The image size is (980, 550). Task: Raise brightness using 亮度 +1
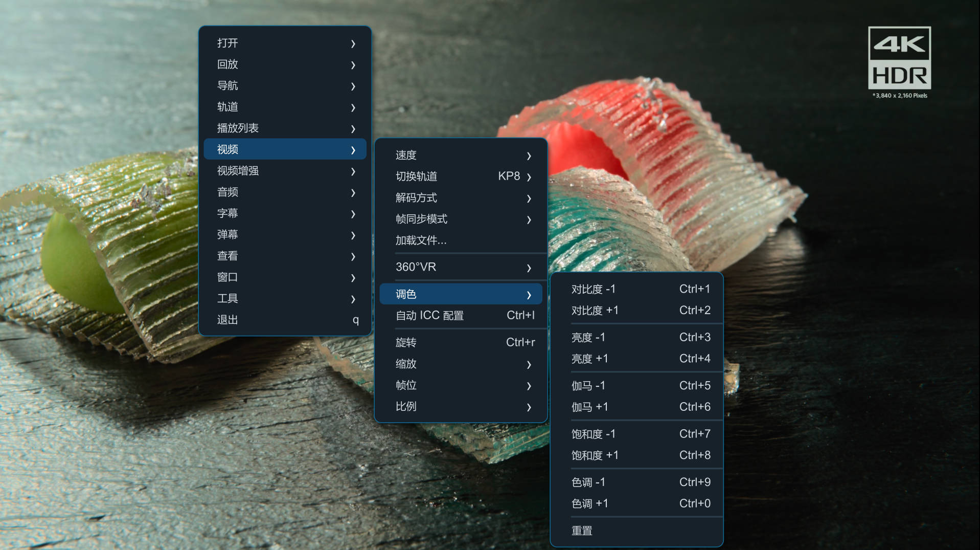[x=636, y=359]
